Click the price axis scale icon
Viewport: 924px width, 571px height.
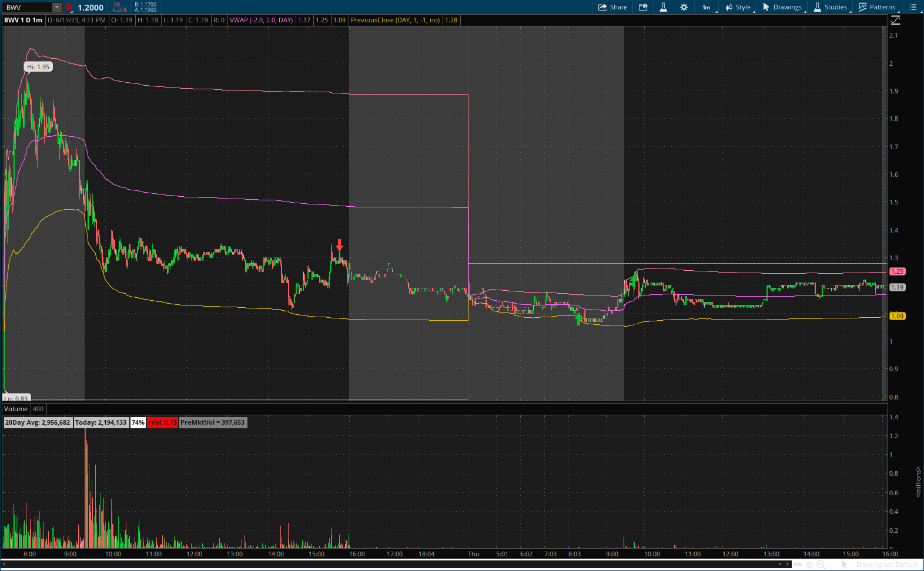[x=895, y=20]
